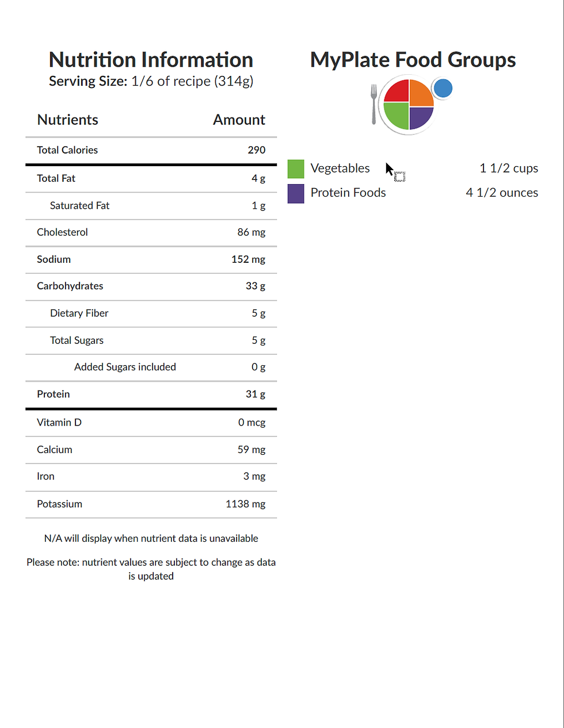Image resolution: width=564 pixels, height=728 pixels.
Task: Click the Nutrition Information heading
Action: pos(151,60)
